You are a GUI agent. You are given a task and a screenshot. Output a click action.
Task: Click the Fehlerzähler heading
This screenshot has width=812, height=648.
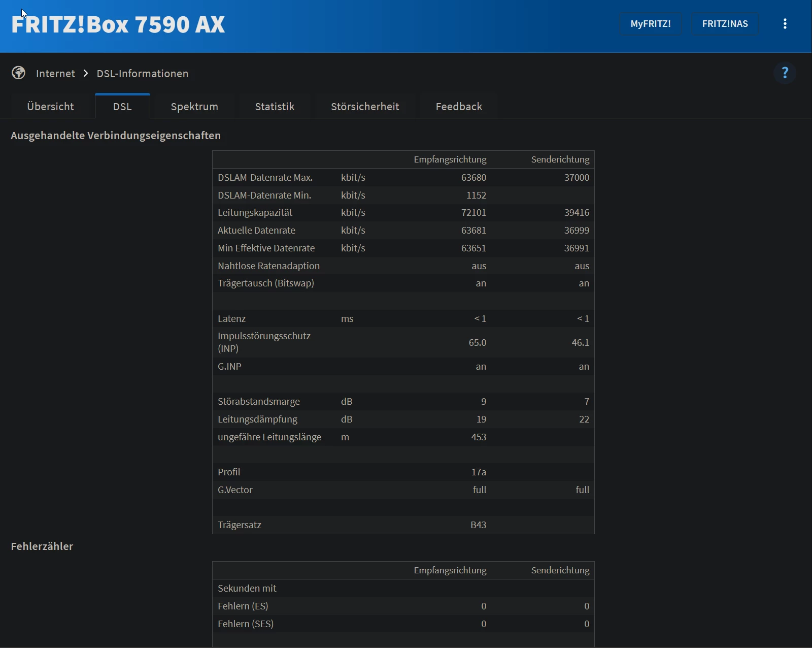tap(42, 546)
